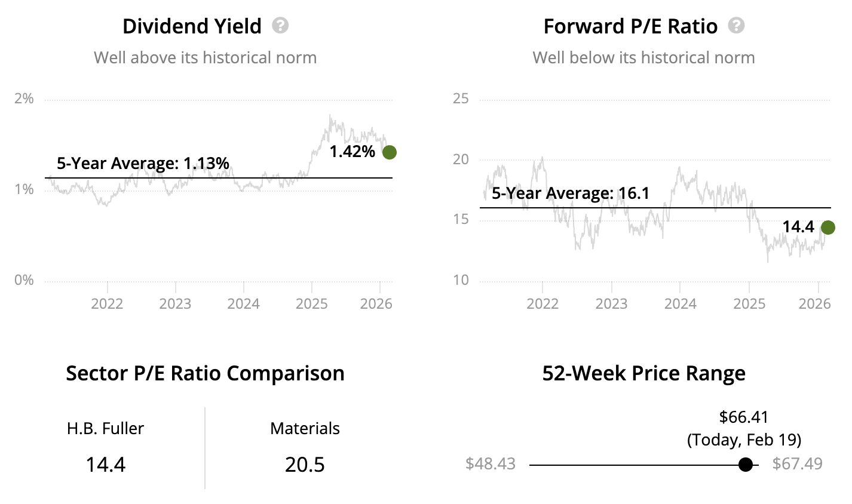Click the 2022 tick on Dividend Yield chart
Viewport: 852px width, 504px height.
pyautogui.click(x=107, y=303)
